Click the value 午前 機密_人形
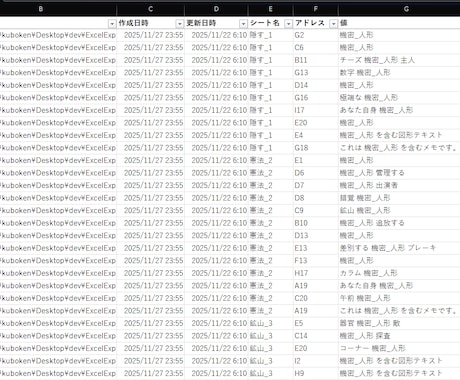 point(365,298)
